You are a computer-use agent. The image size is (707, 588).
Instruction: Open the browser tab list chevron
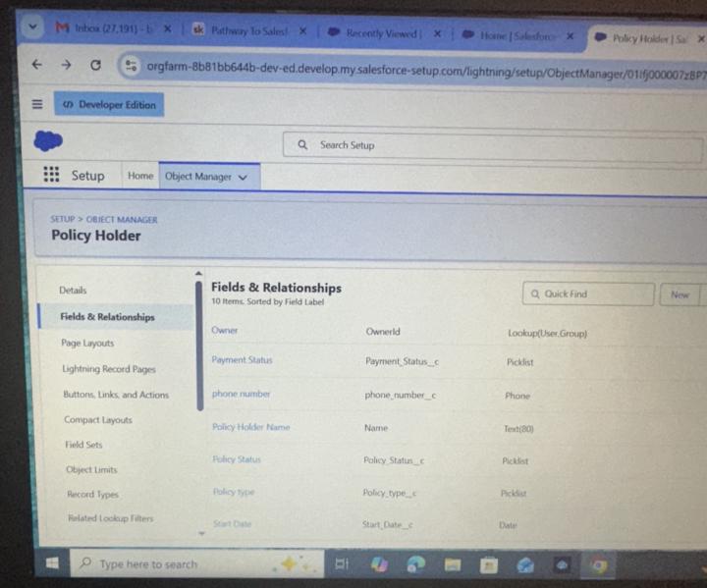[x=32, y=27]
